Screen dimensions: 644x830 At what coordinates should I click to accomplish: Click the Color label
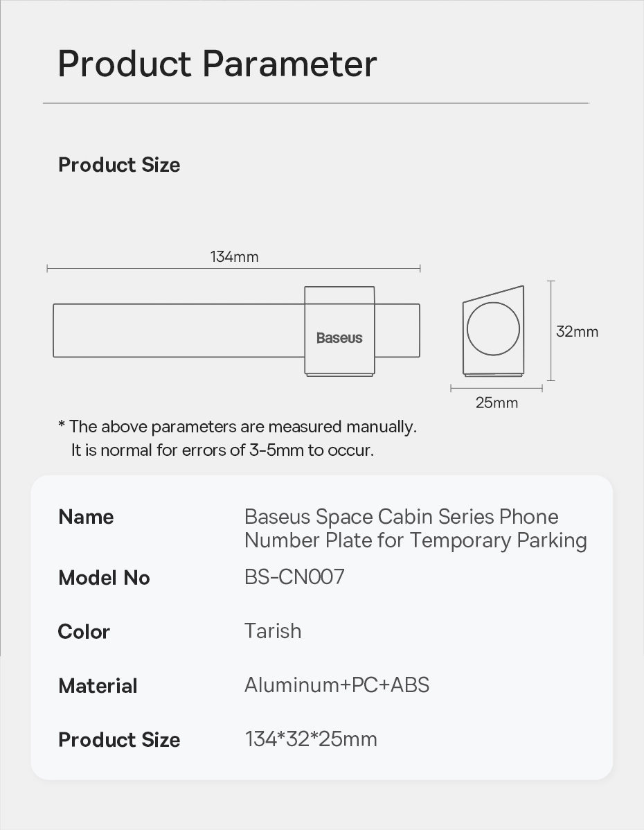pos(84,632)
